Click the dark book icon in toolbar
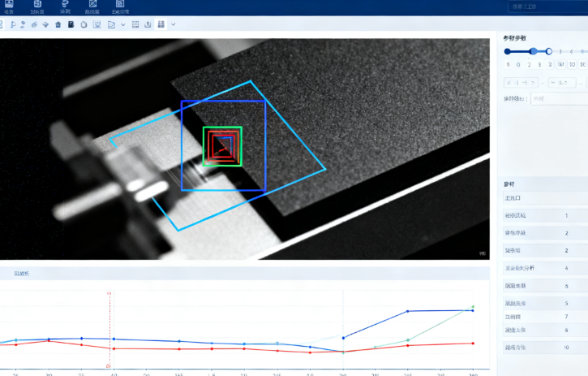The image size is (588, 376). click(x=71, y=24)
